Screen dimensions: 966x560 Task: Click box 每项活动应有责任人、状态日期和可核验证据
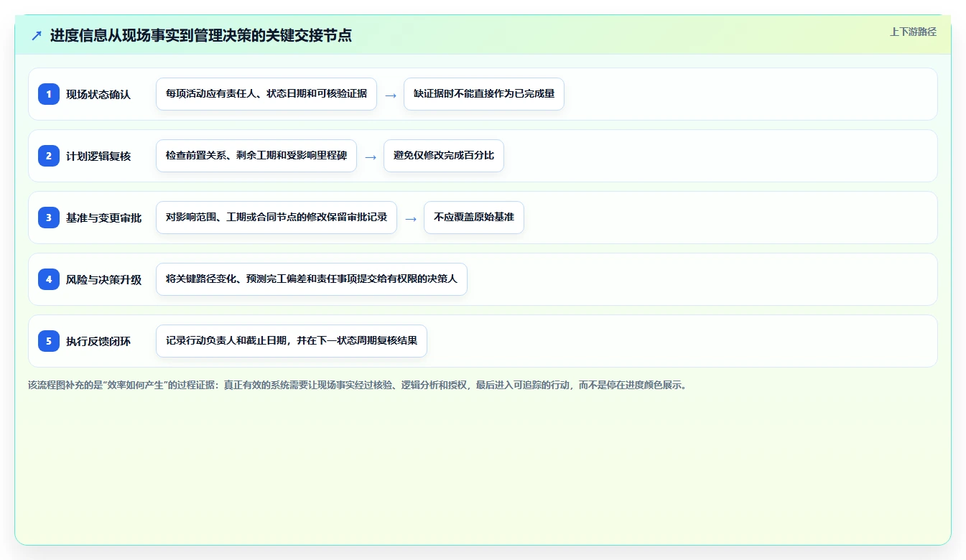pos(266,94)
